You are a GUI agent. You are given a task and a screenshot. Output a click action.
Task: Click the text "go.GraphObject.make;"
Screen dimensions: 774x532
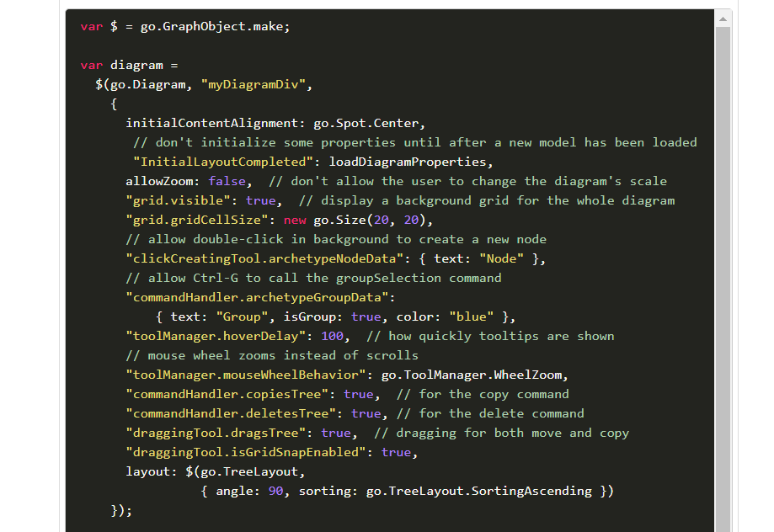coord(216,27)
